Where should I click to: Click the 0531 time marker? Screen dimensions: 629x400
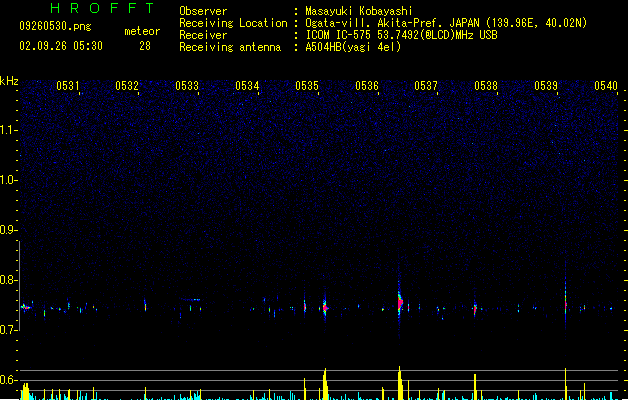(x=67, y=86)
